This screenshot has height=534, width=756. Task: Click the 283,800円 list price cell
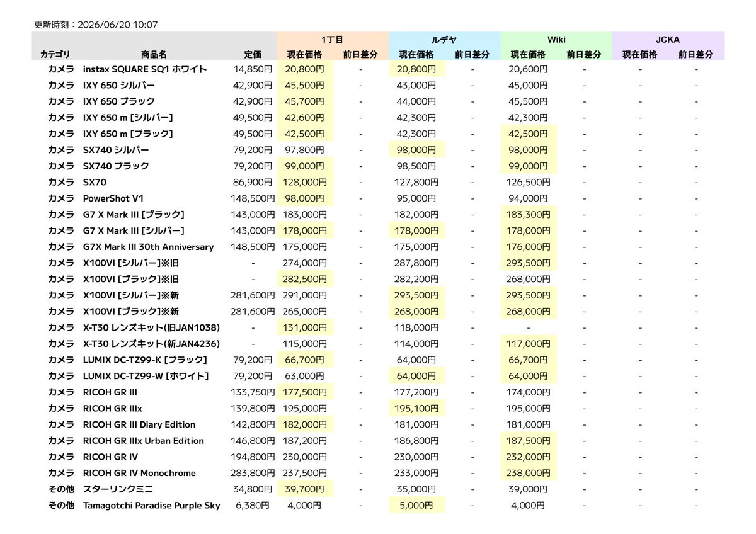coord(253,473)
